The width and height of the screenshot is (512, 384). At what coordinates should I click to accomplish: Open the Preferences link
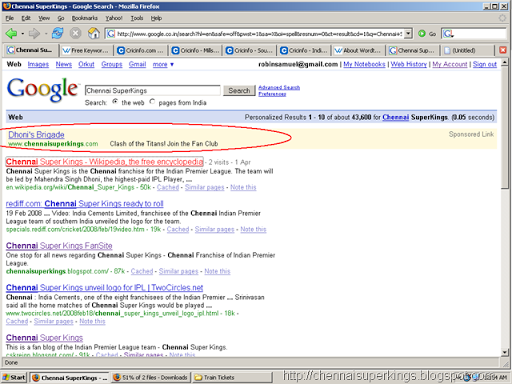pos(272,94)
